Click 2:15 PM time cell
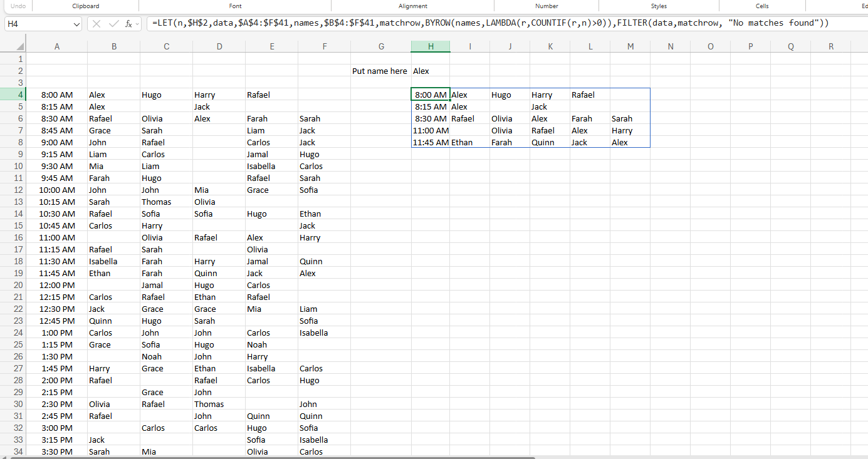 point(57,392)
